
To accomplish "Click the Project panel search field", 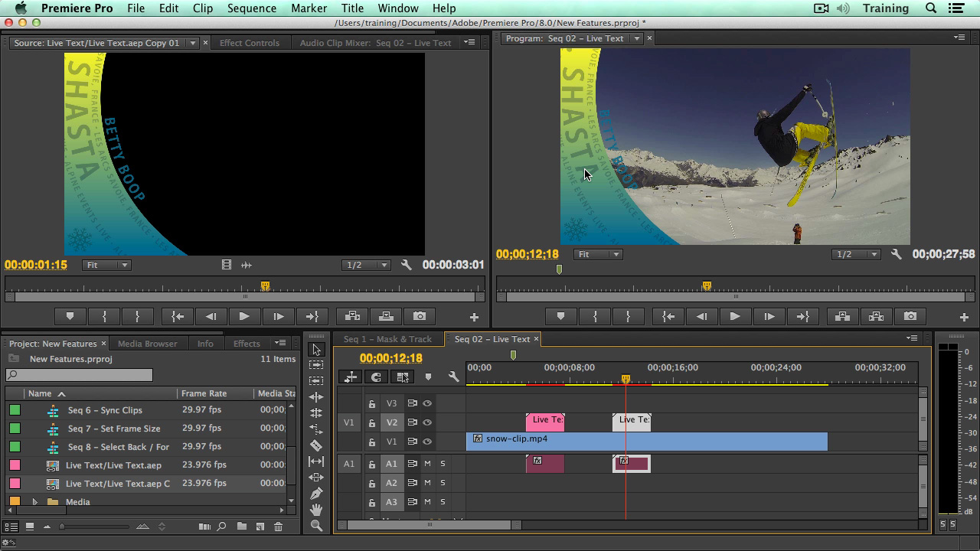I will [79, 375].
